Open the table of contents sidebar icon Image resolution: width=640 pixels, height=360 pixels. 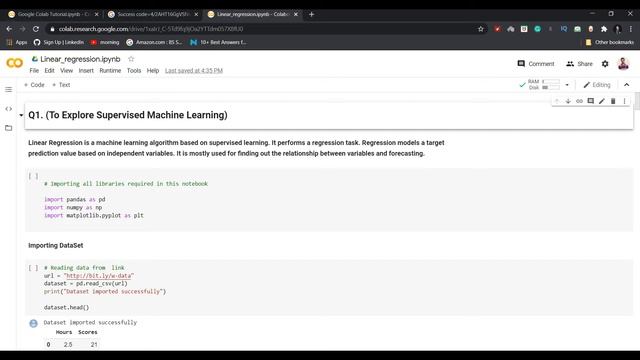9,89
